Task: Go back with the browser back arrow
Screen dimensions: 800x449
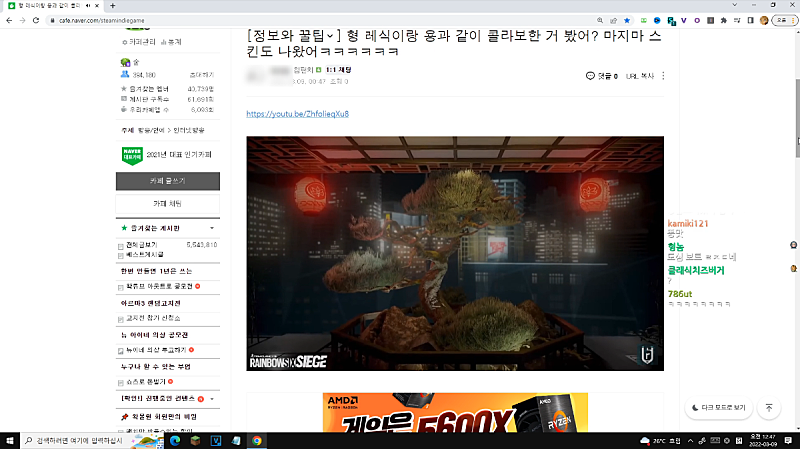Action: (9, 20)
